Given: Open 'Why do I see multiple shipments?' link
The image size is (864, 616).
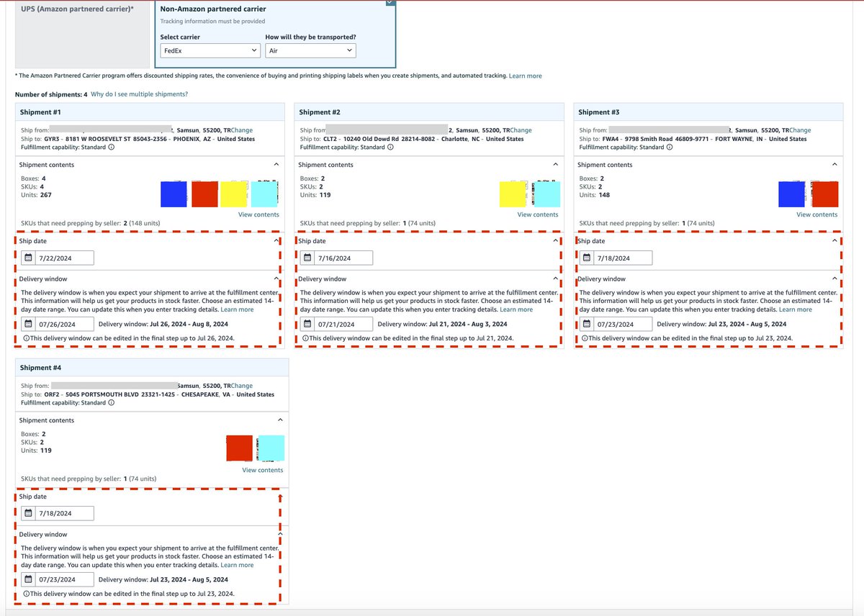Looking at the screenshot, I should tap(140, 94).
